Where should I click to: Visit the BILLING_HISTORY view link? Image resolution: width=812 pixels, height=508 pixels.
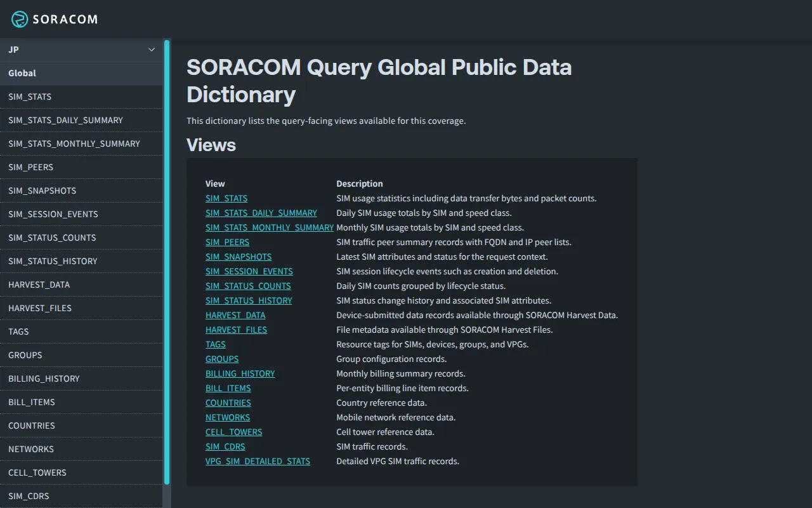[x=240, y=373]
